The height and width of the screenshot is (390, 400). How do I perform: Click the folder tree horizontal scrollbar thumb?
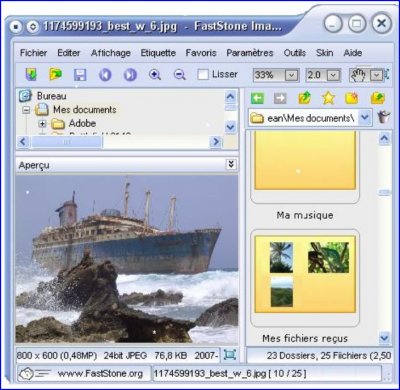67,142
